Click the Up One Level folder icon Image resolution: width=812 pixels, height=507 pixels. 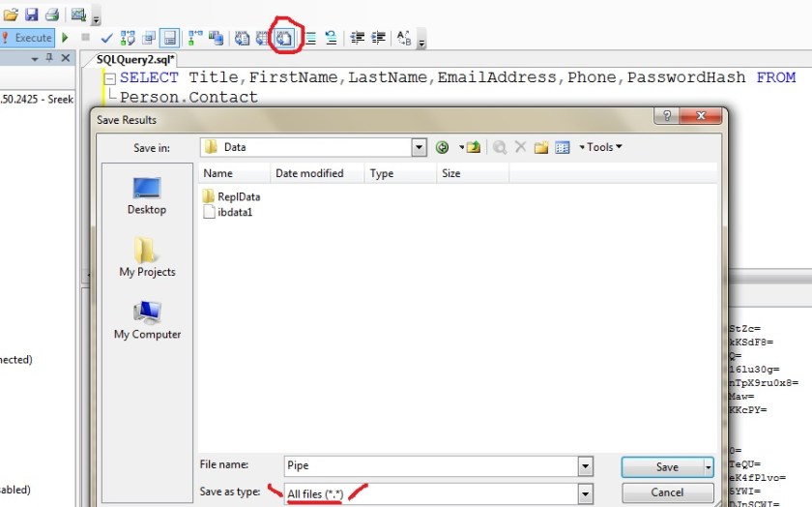click(474, 147)
